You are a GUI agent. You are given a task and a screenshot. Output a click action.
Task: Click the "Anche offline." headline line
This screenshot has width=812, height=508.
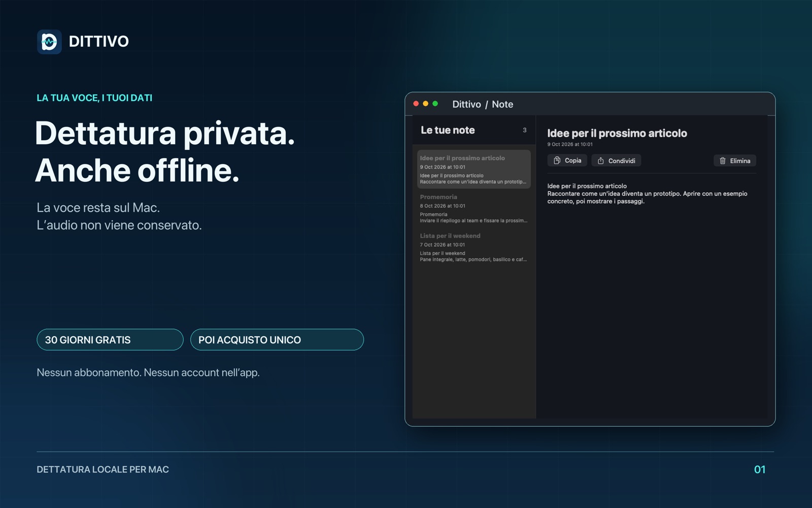point(137,170)
